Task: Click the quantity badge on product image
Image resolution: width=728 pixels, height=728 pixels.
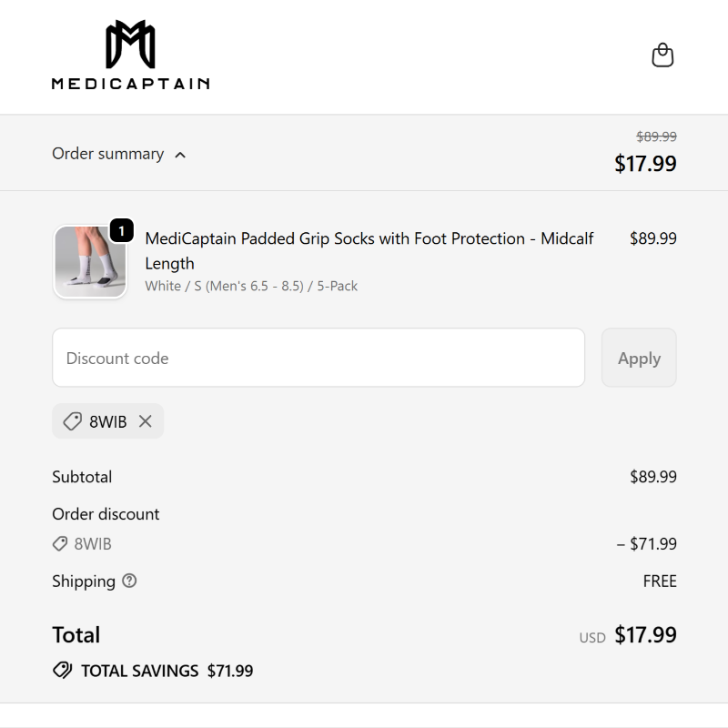Action: tap(121, 231)
